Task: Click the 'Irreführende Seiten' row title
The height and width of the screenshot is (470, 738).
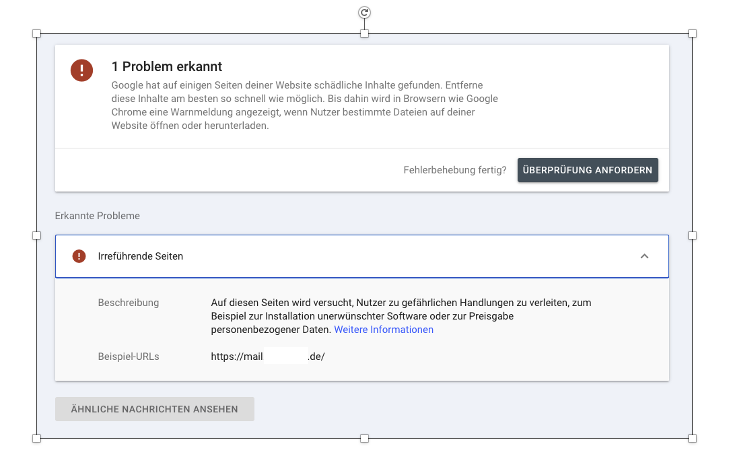Action: (x=140, y=256)
